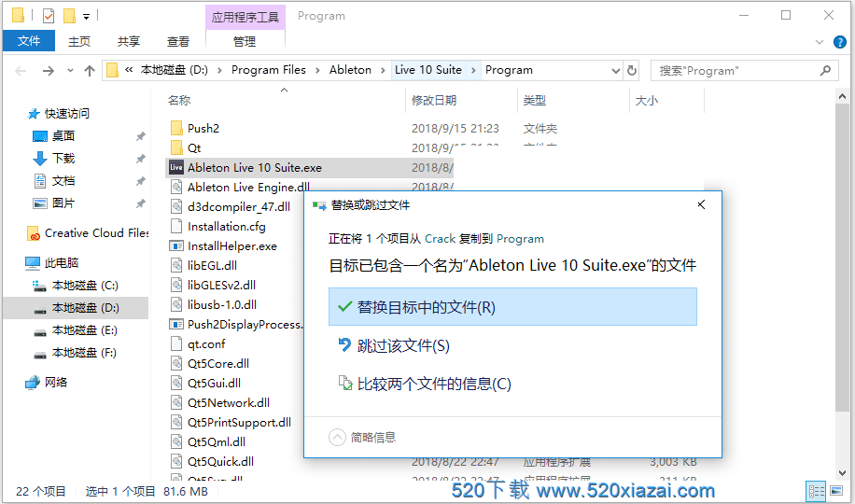Refresh the Program folder view
The width and height of the screenshot is (855, 504).
pyautogui.click(x=633, y=70)
